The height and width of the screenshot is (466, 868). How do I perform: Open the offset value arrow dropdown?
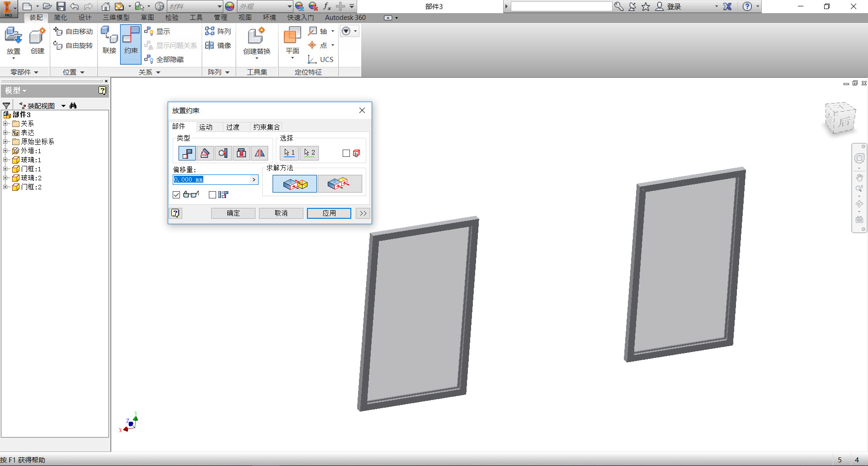254,179
